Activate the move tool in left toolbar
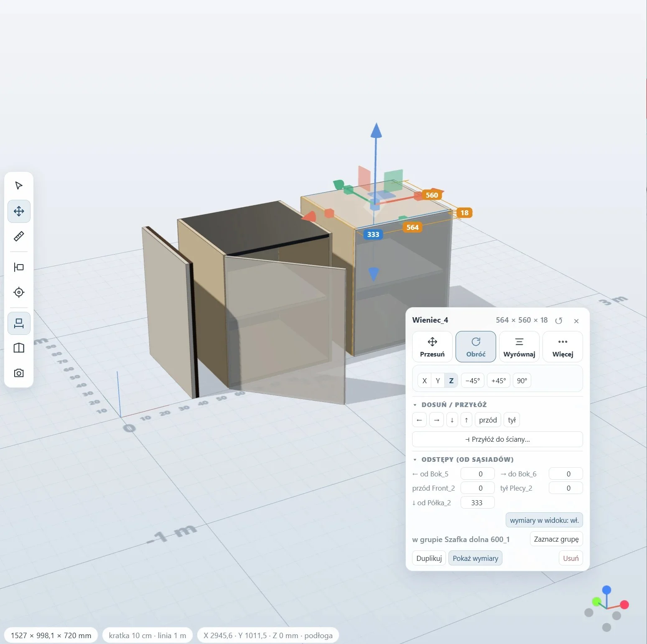The image size is (647, 644). point(19,211)
